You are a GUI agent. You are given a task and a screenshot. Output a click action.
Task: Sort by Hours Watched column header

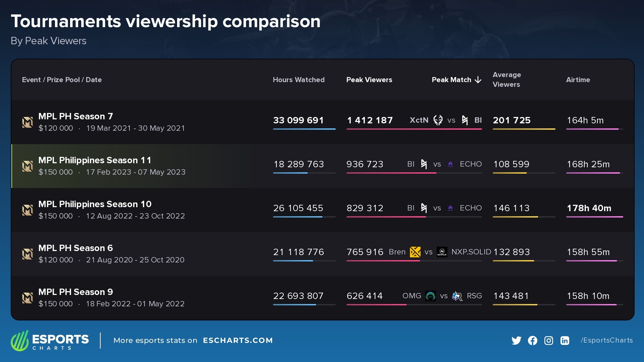[x=299, y=80]
